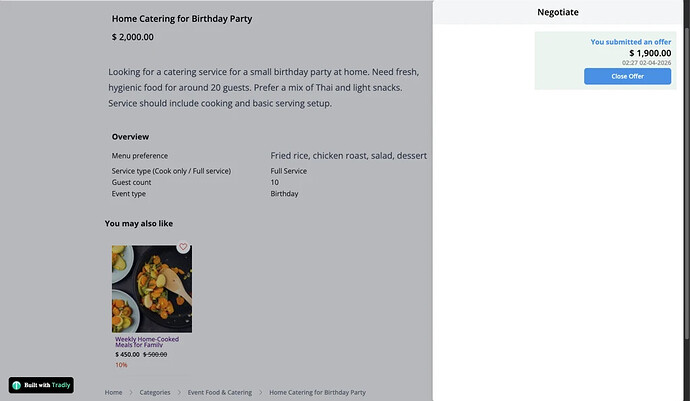Viewport: 690px width, 401px height.
Task: Click the Overview section heading
Action: coord(130,136)
